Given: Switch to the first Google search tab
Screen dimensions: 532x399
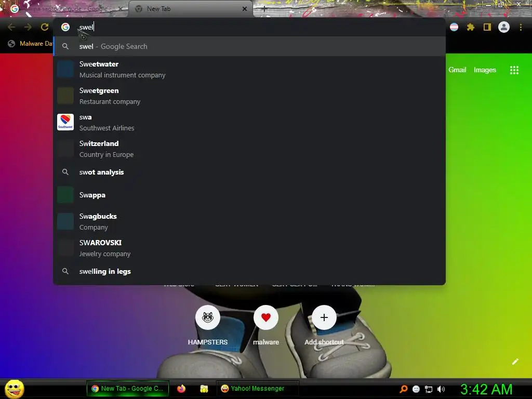Looking at the screenshot, I should pos(64,9).
